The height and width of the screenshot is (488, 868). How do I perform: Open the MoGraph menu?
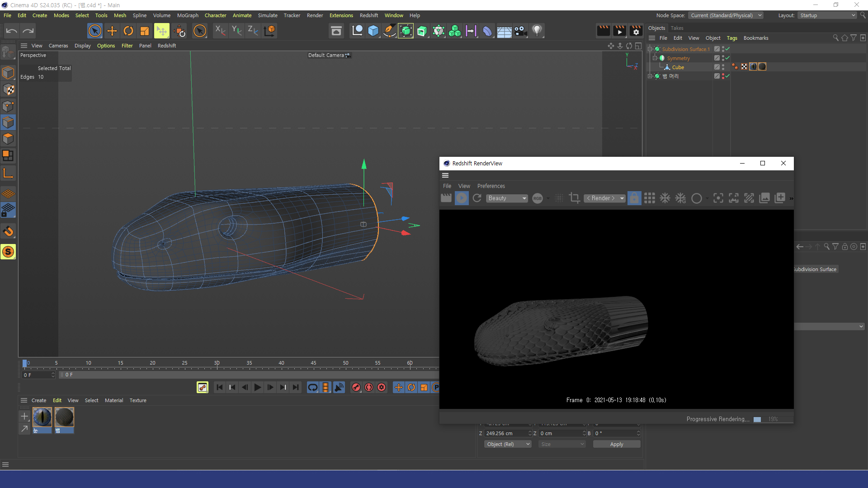pos(188,15)
